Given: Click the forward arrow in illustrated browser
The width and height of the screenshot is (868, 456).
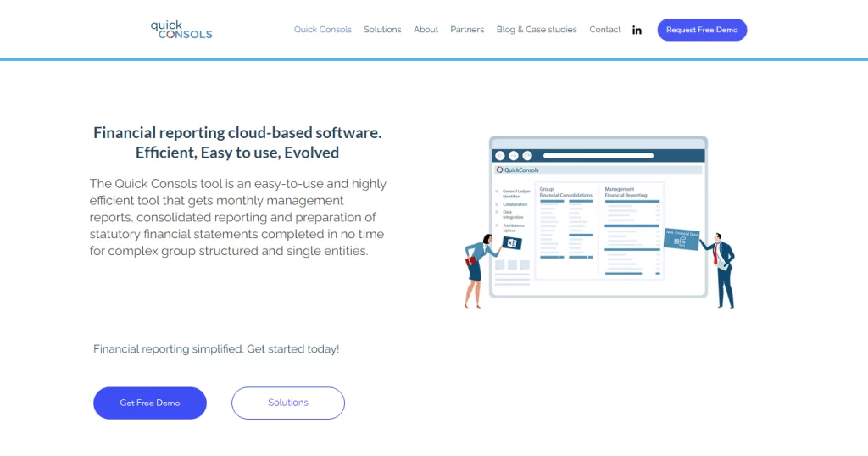Looking at the screenshot, I should 514,156.
